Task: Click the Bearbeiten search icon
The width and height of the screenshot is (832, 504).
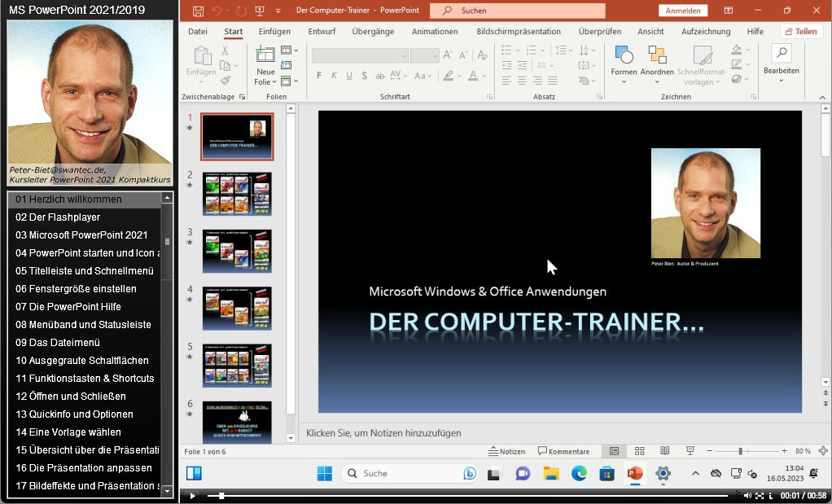Action: pyautogui.click(x=781, y=54)
